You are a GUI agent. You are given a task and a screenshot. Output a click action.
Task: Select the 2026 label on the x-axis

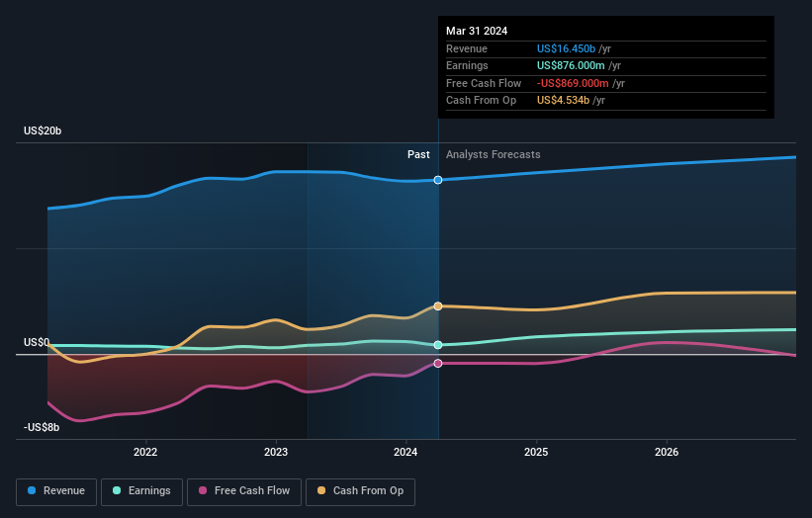tap(667, 452)
